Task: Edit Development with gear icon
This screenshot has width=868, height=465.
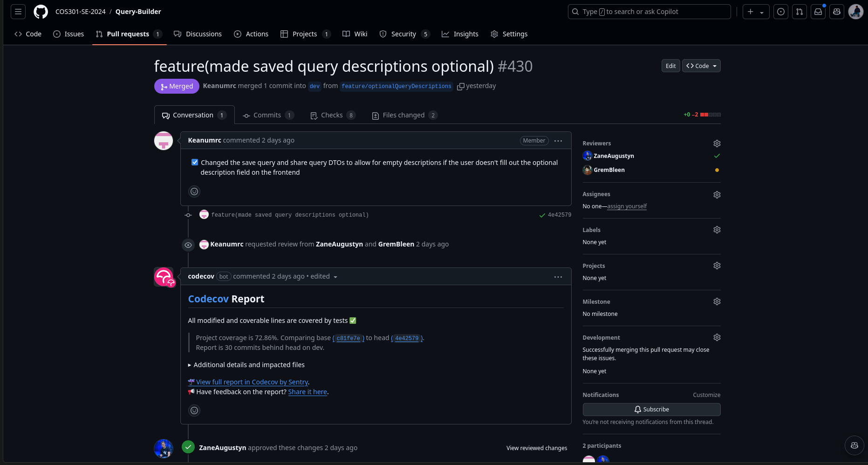Action: [x=717, y=337]
